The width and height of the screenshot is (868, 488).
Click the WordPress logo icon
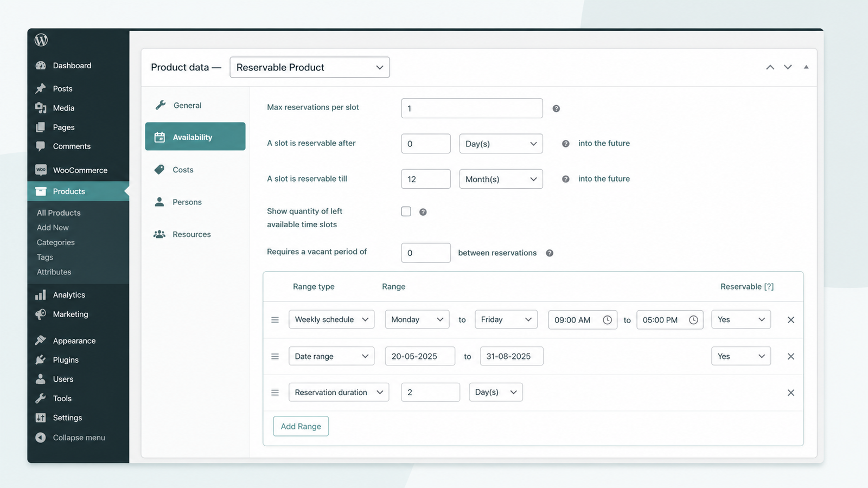[41, 40]
